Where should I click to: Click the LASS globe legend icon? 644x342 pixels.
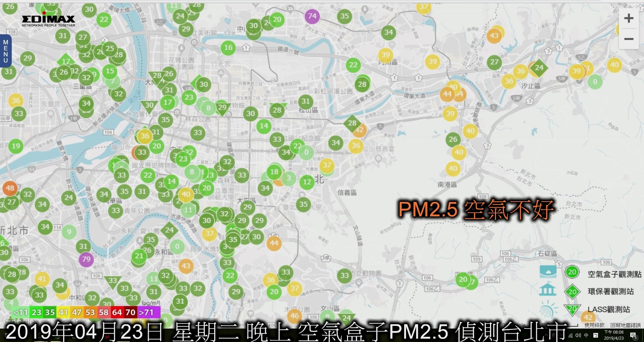(549, 309)
